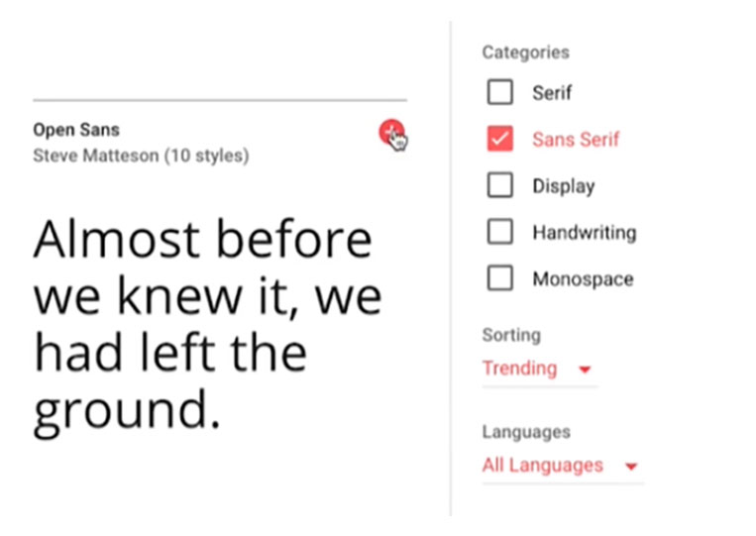The image size is (756, 536).
Task: Select the Monospace checkbox
Action: (500, 278)
